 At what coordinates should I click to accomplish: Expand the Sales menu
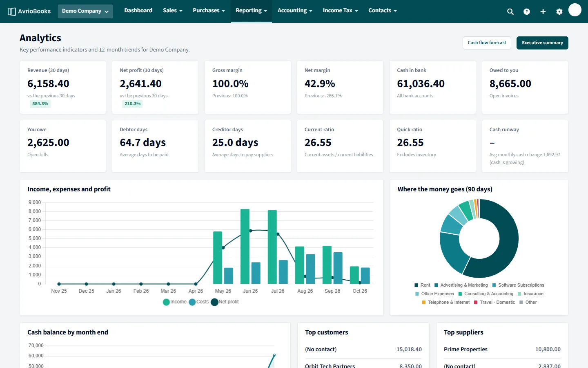tap(172, 11)
